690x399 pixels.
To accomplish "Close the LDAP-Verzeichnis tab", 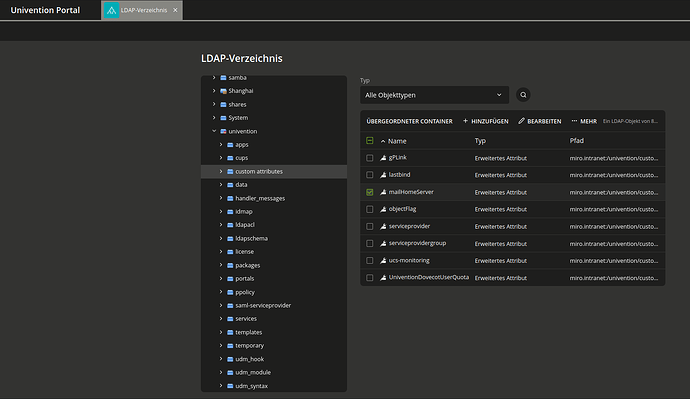I will pyautogui.click(x=175, y=10).
